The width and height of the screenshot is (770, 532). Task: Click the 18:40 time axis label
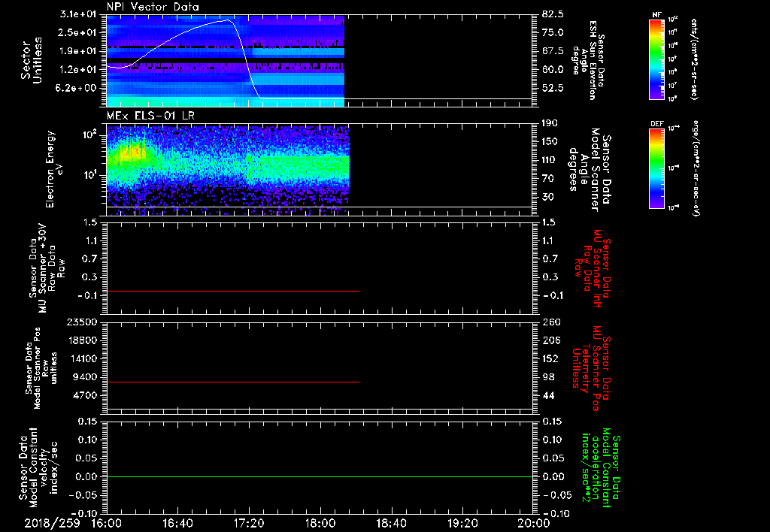391,523
